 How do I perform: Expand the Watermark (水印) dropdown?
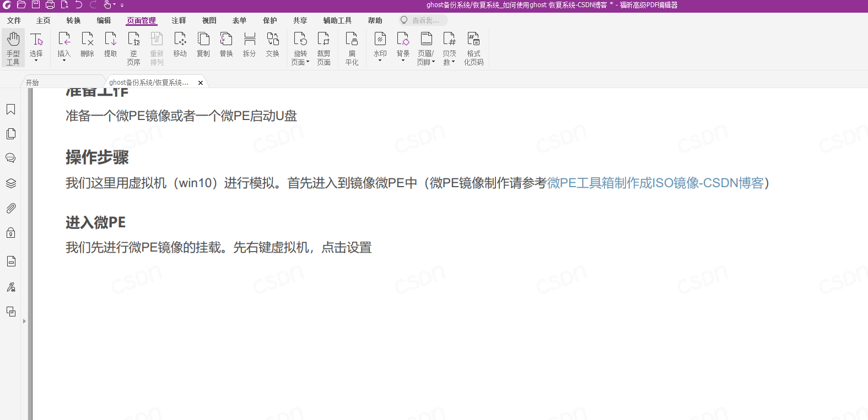[x=380, y=61]
